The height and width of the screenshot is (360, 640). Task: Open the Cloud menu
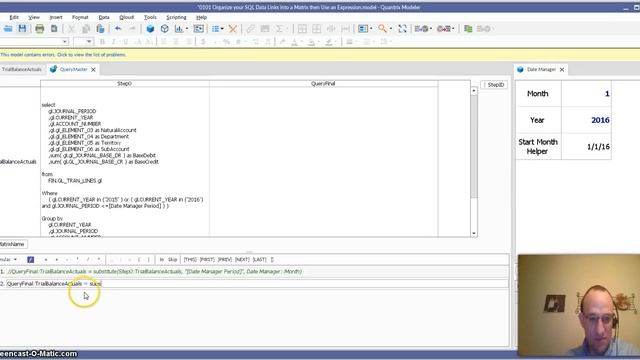(127, 17)
